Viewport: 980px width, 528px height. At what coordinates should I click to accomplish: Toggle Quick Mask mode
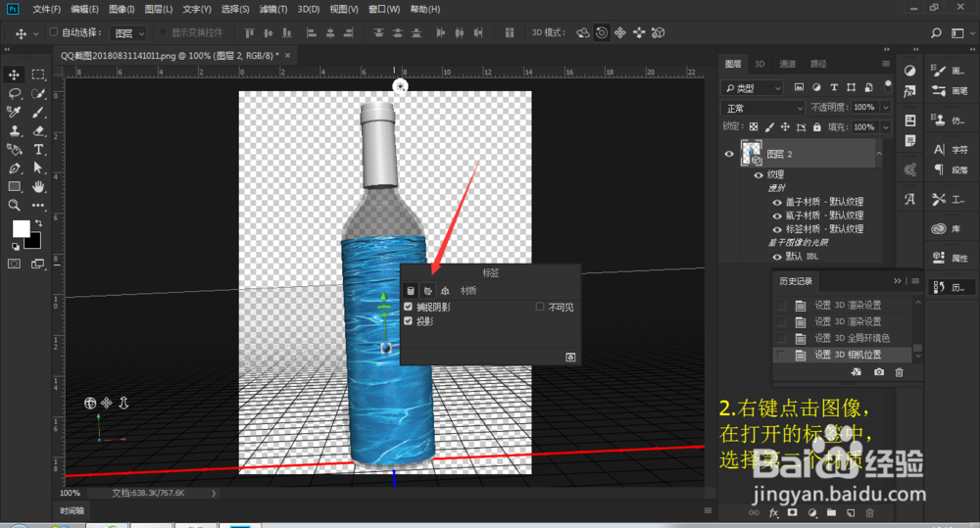[14, 264]
